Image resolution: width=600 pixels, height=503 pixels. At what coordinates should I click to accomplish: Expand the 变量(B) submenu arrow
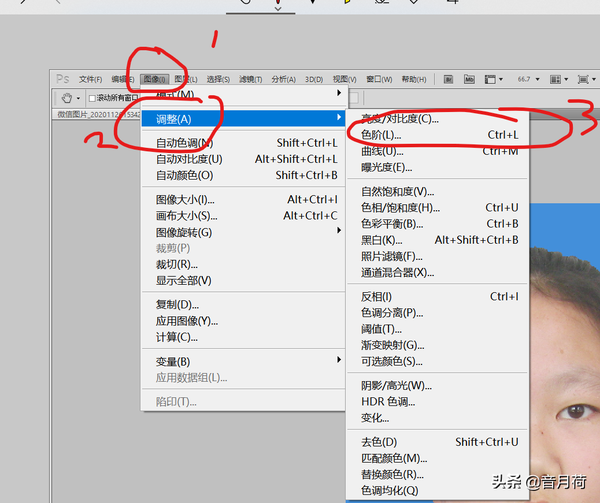pyautogui.click(x=339, y=360)
